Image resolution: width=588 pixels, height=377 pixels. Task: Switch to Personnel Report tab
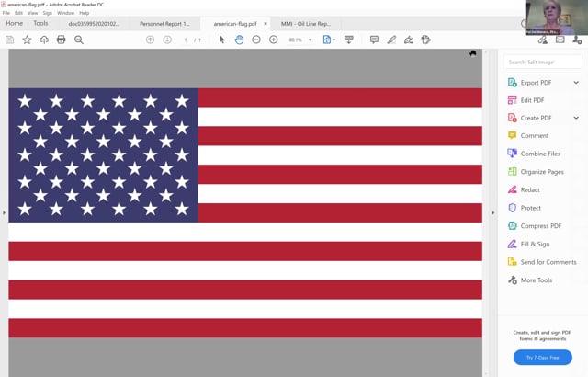(x=164, y=24)
